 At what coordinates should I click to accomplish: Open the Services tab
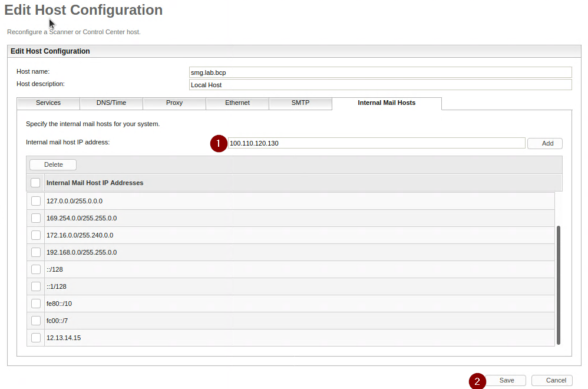coord(48,103)
